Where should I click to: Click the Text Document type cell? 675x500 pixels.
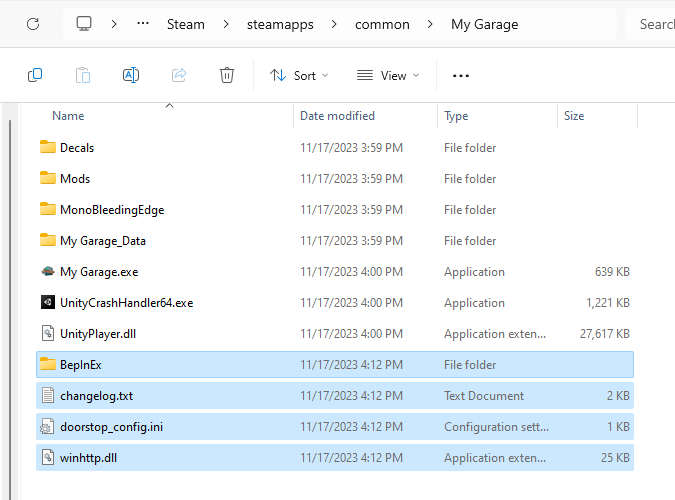pos(484,396)
